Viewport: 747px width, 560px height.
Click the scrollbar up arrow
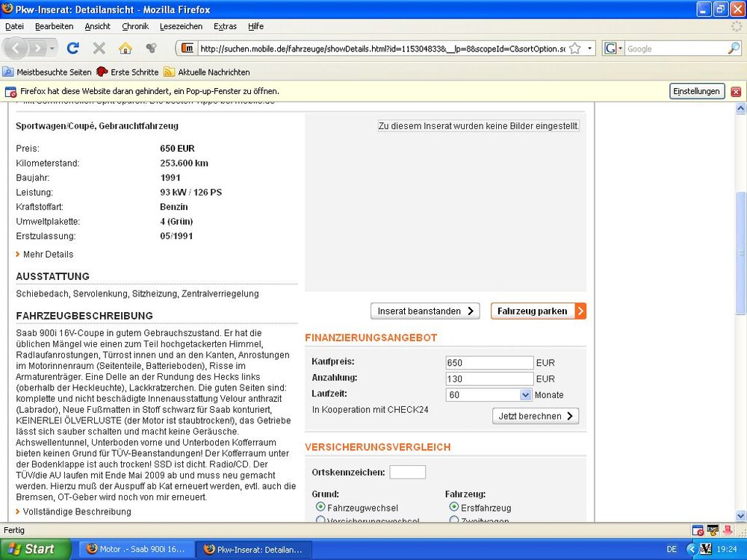tap(741, 108)
